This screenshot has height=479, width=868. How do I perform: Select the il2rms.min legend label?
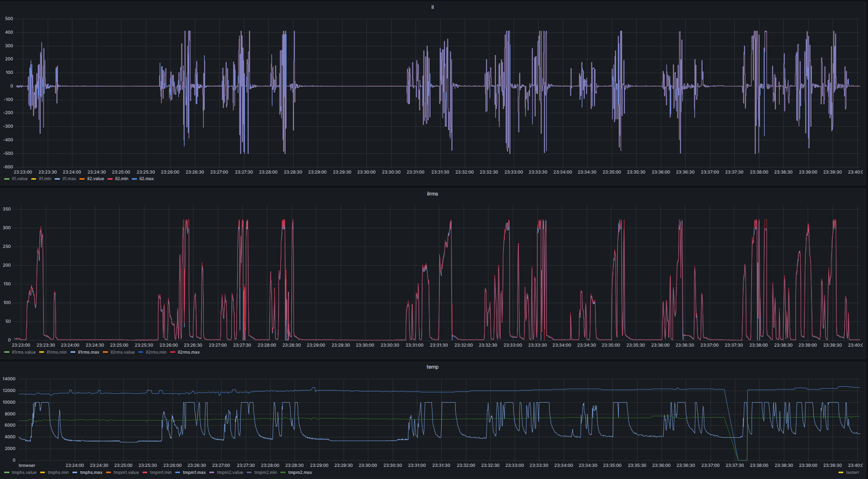click(156, 352)
